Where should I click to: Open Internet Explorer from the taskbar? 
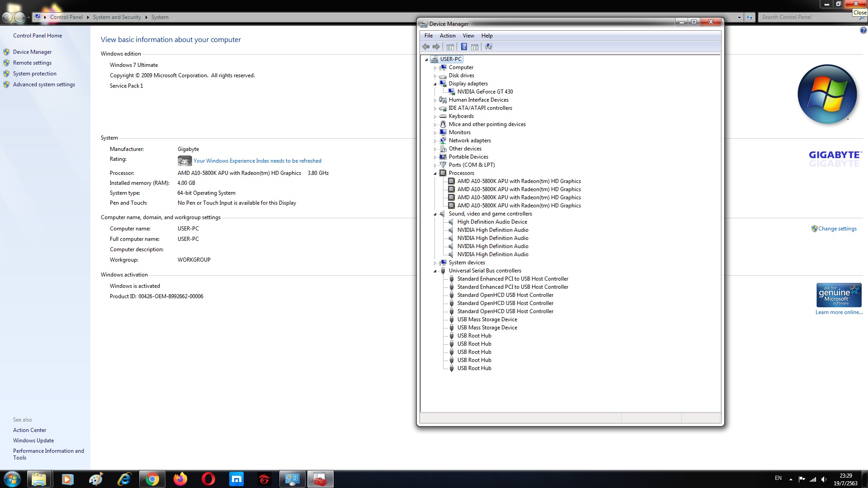click(x=124, y=479)
